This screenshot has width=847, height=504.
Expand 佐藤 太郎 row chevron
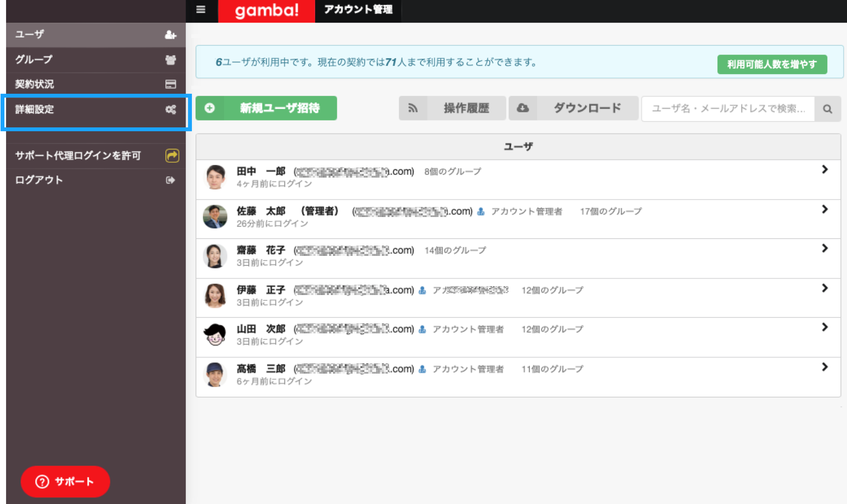click(x=825, y=209)
